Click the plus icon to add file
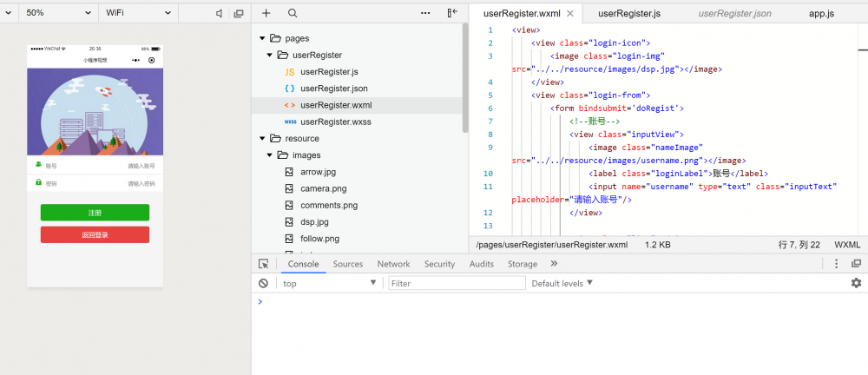Screen dimensions: 868x375 [266, 13]
